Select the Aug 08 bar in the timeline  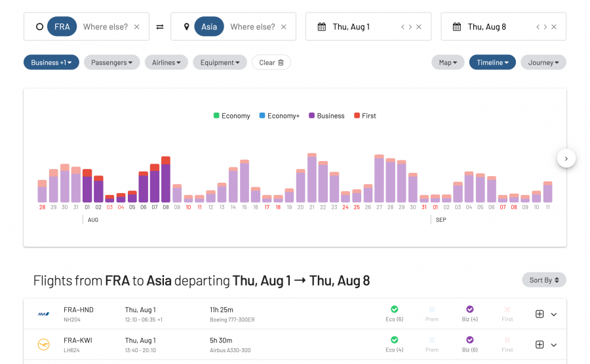pyautogui.click(x=166, y=181)
